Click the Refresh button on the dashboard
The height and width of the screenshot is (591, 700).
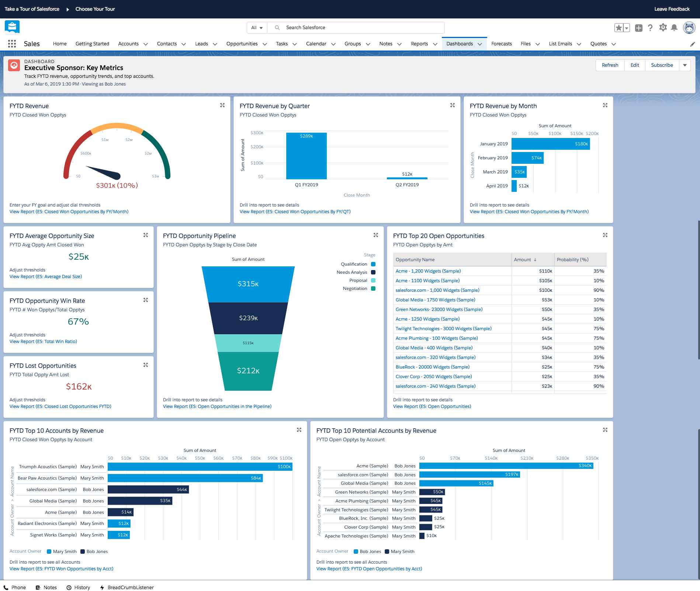[x=610, y=65]
